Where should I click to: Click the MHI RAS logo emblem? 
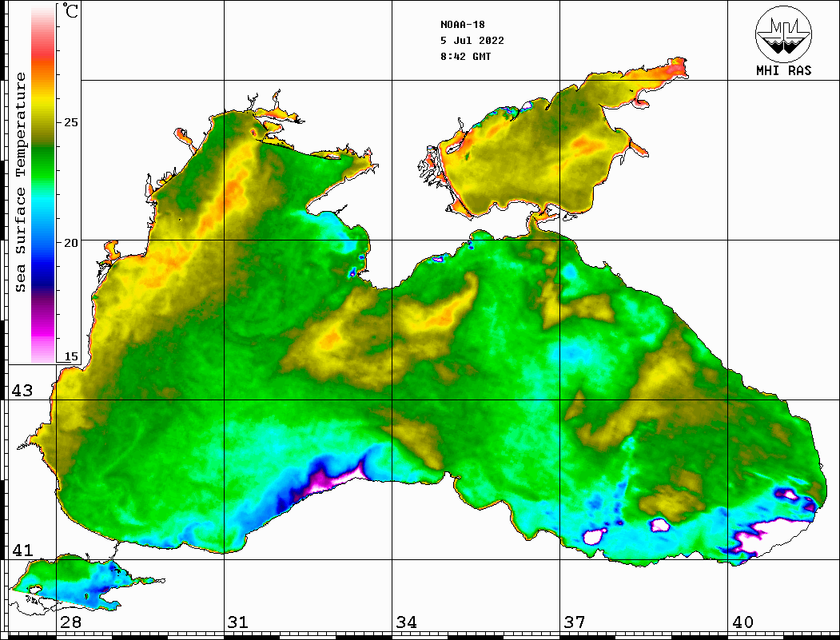tap(783, 34)
